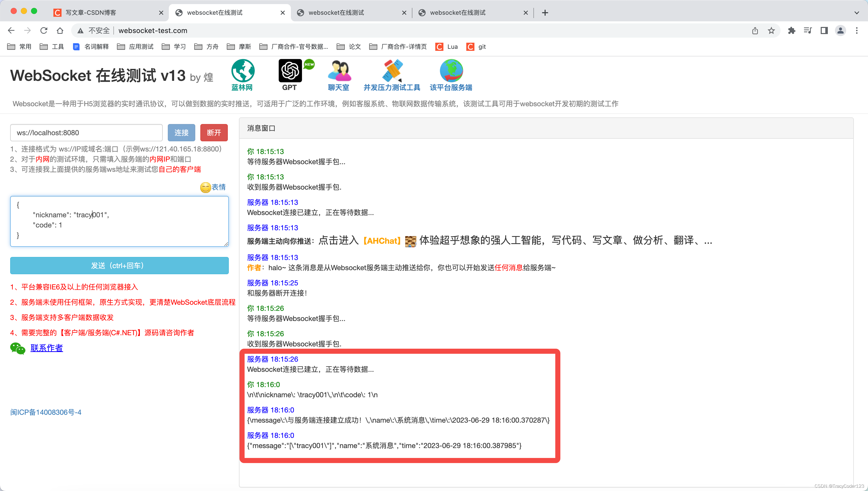This screenshot has width=868, height=491.
Task: Click the share icon in the address bar
Action: tap(755, 30)
